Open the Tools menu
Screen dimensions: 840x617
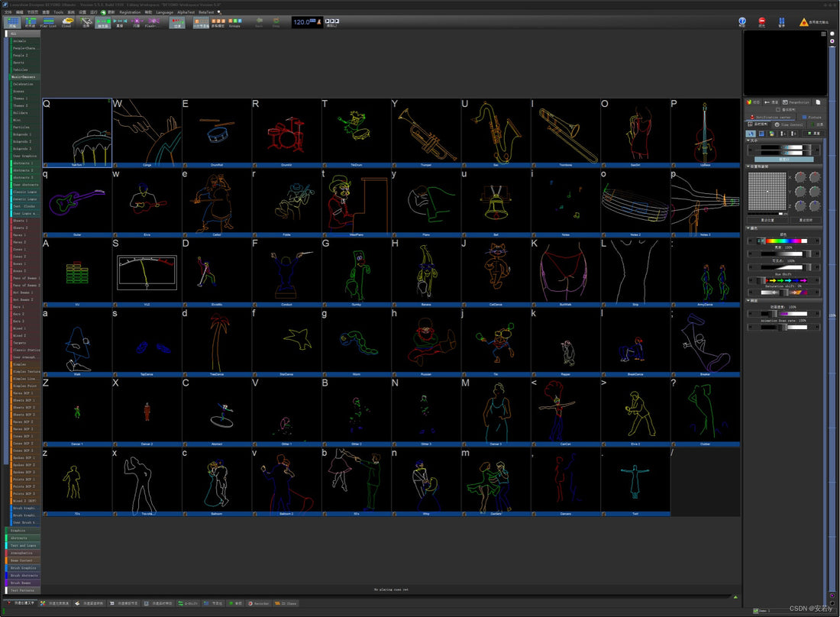pyautogui.click(x=58, y=11)
